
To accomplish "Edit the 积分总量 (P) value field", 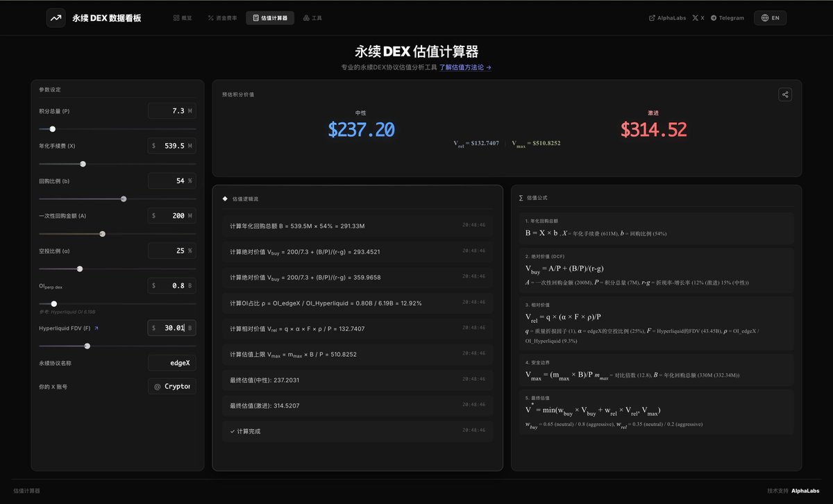I will click(x=172, y=111).
